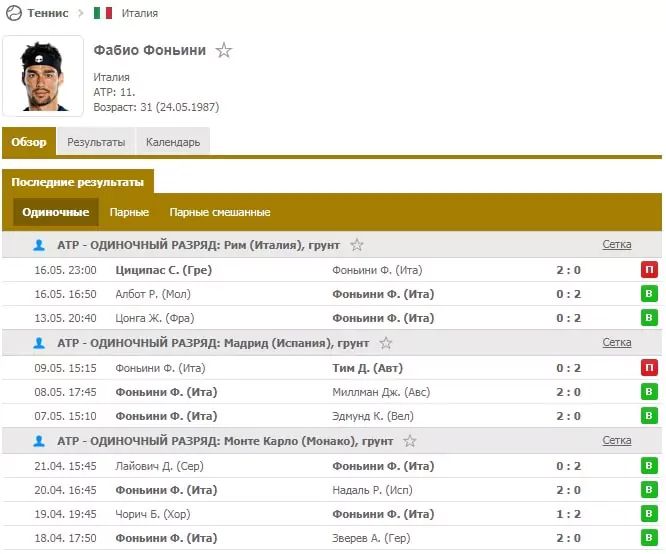
Task: Click the tennis ball icon in breadcrumb
Action: (14, 13)
